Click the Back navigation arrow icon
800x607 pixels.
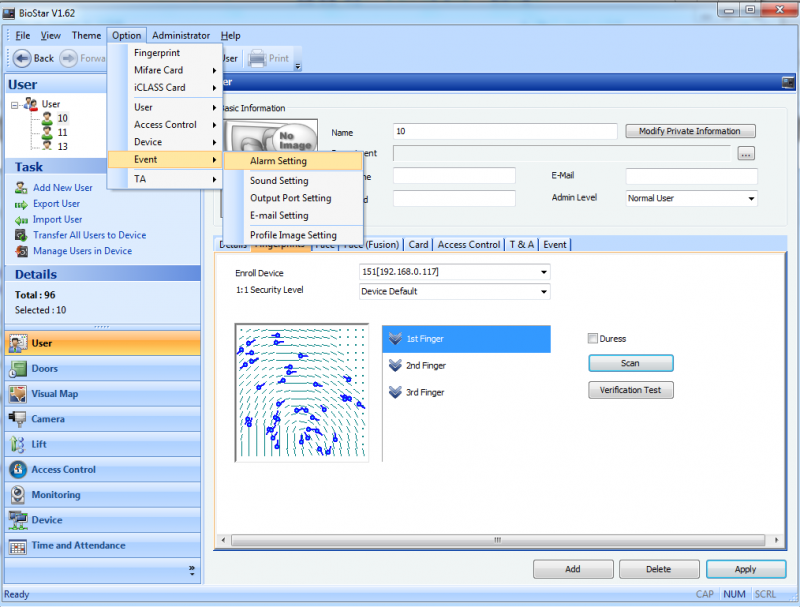[20, 58]
